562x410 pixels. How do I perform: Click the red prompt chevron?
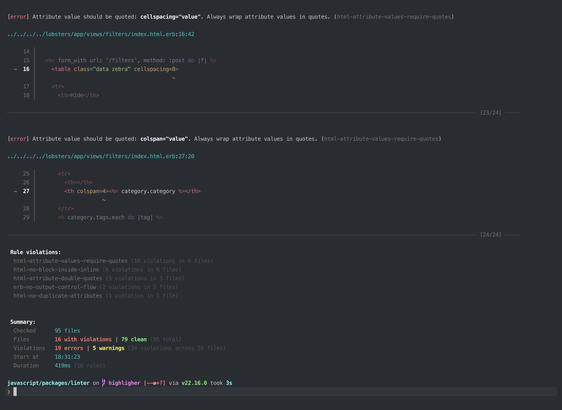pos(9,392)
